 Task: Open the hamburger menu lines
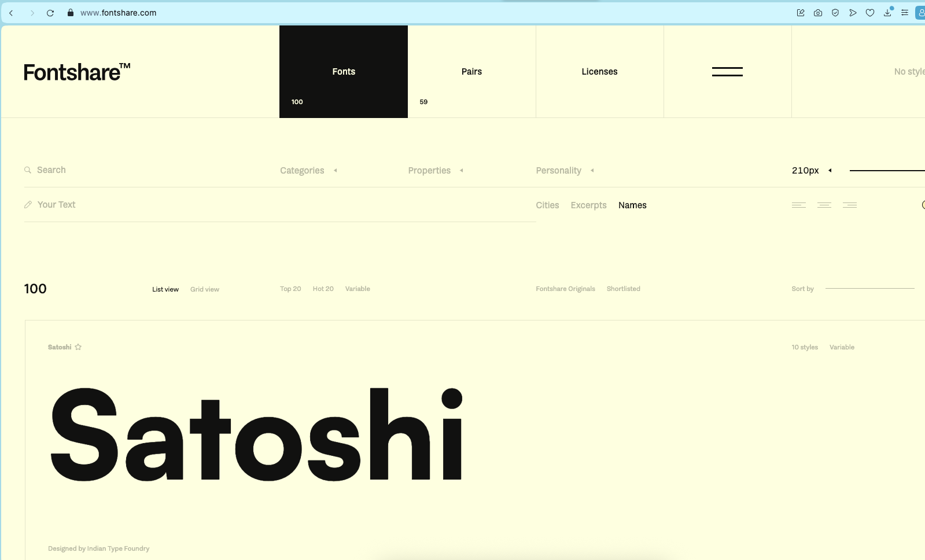(727, 72)
